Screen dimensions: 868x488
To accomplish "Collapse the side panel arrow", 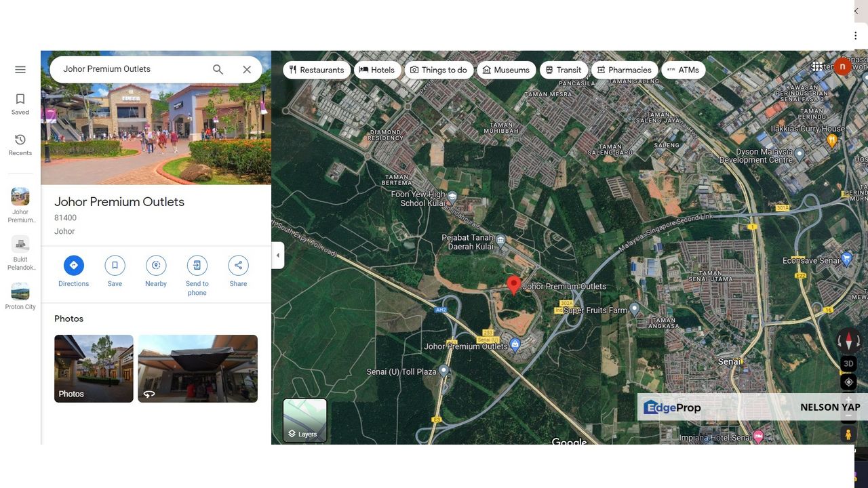I will click(277, 256).
